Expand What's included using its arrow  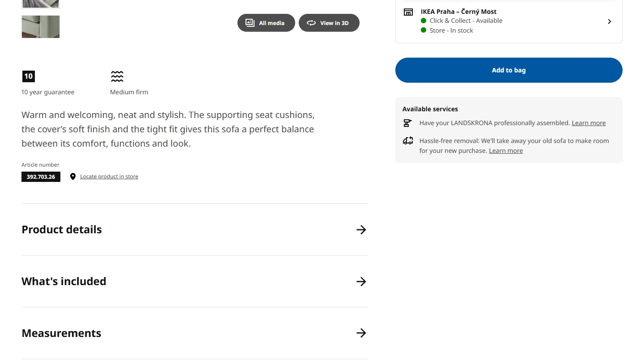point(361,282)
